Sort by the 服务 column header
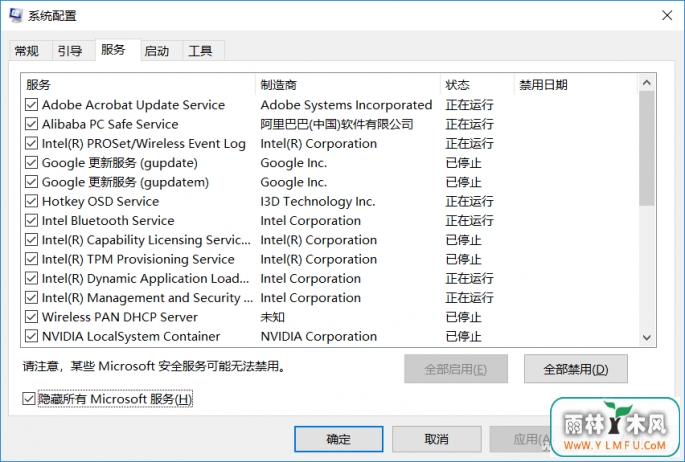This screenshot has height=462, width=685. (x=138, y=84)
